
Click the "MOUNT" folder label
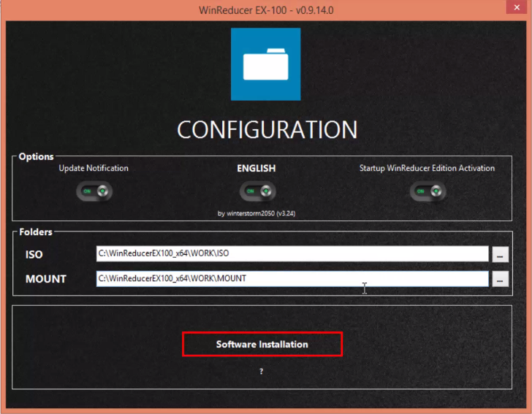tap(46, 279)
